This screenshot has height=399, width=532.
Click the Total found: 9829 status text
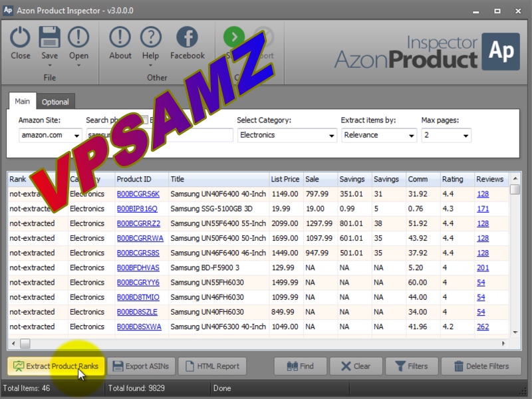[136, 388]
